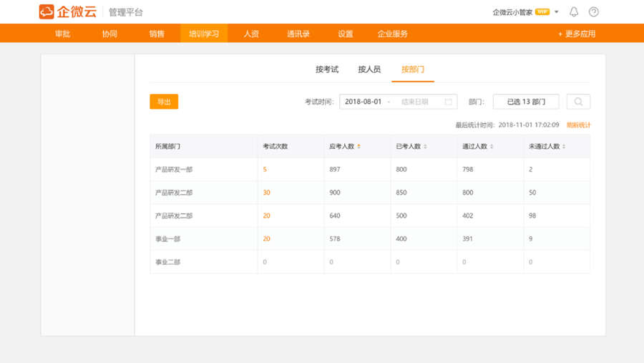Viewport: 644px width, 363px height.
Task: Select the 培训学习 menu
Action: (204, 34)
